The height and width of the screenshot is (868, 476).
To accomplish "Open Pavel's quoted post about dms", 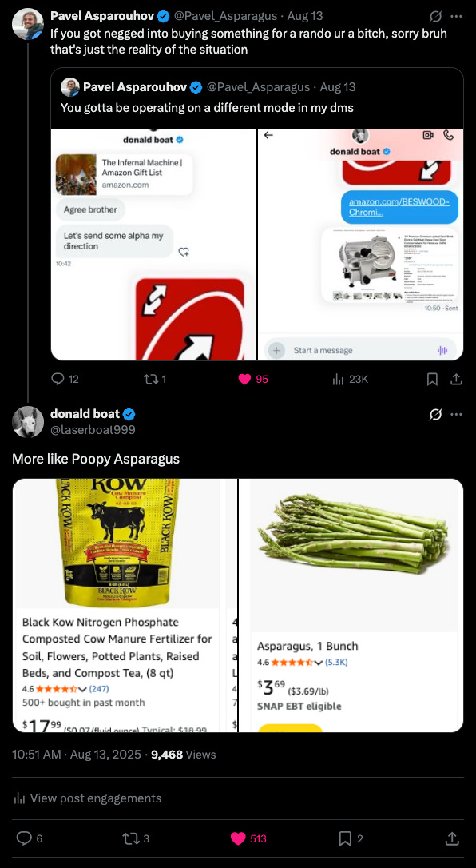I will point(257,214).
